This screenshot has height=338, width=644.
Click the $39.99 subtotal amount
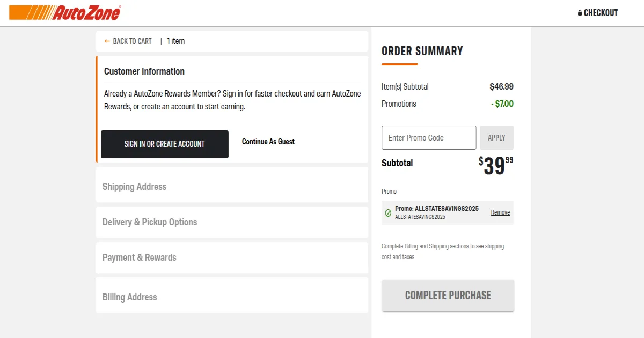click(x=496, y=165)
